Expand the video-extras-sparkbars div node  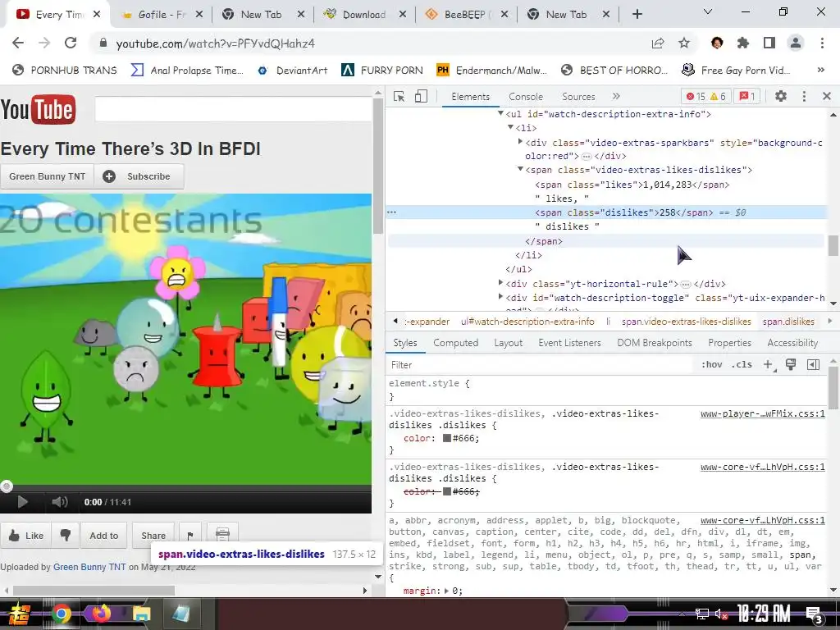(x=520, y=142)
